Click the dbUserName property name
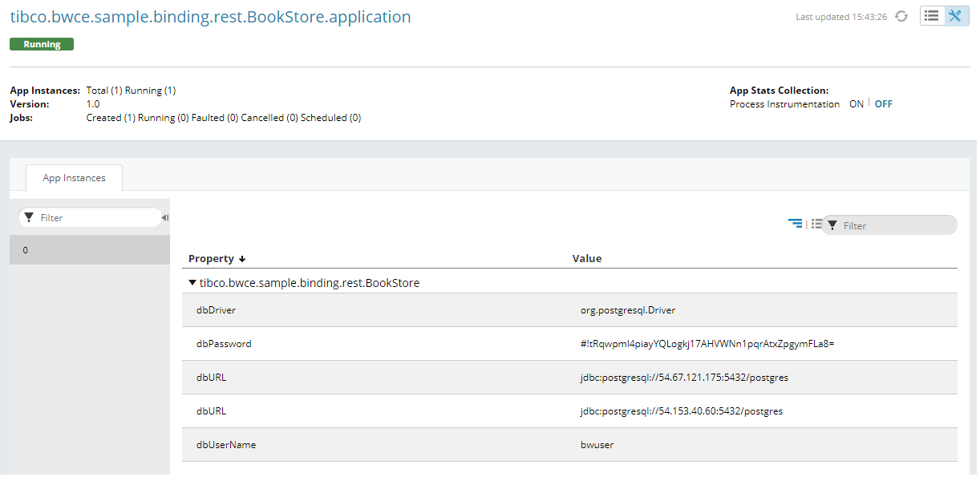Image resolution: width=980 pixels, height=477 pixels. (226, 445)
